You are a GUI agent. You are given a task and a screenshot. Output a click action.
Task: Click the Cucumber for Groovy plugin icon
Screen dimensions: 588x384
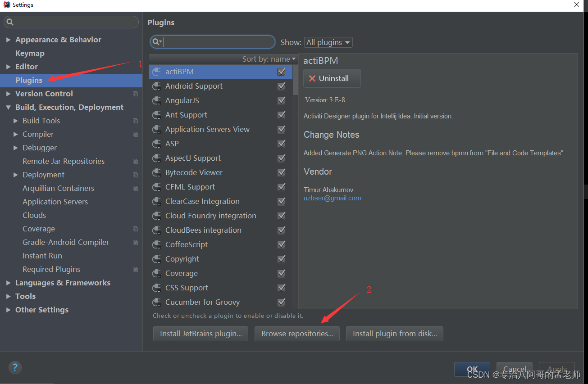157,302
